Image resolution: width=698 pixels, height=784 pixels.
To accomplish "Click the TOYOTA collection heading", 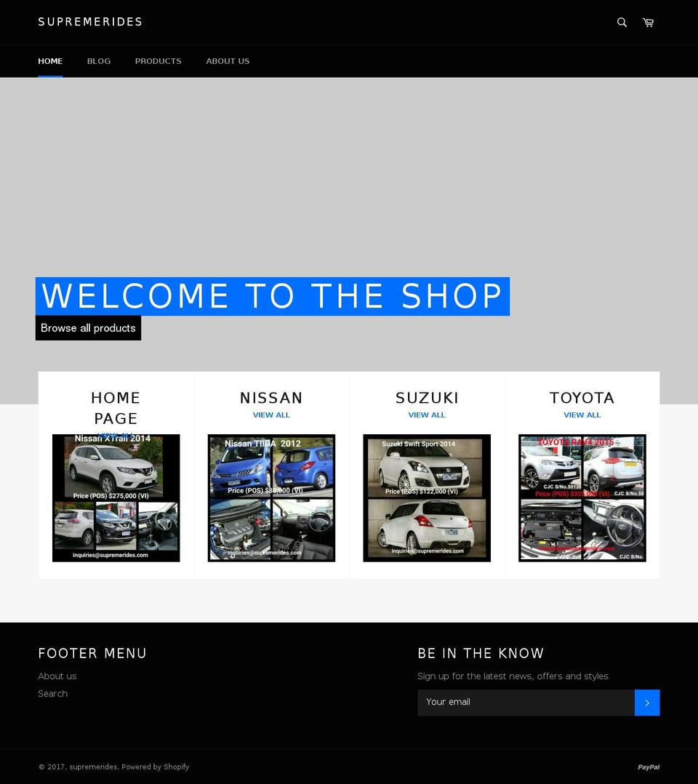I will [582, 398].
